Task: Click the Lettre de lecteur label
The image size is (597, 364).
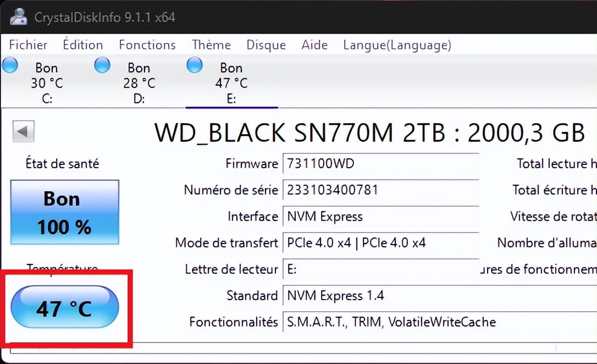Action: (x=231, y=269)
